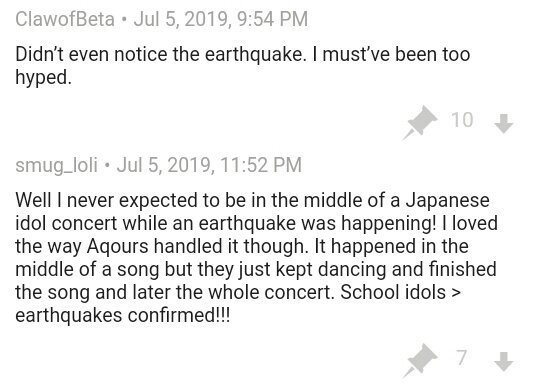The width and height of the screenshot is (539, 383).
Task: Click the dot separator after smug_loli
Action: [x=107, y=166]
